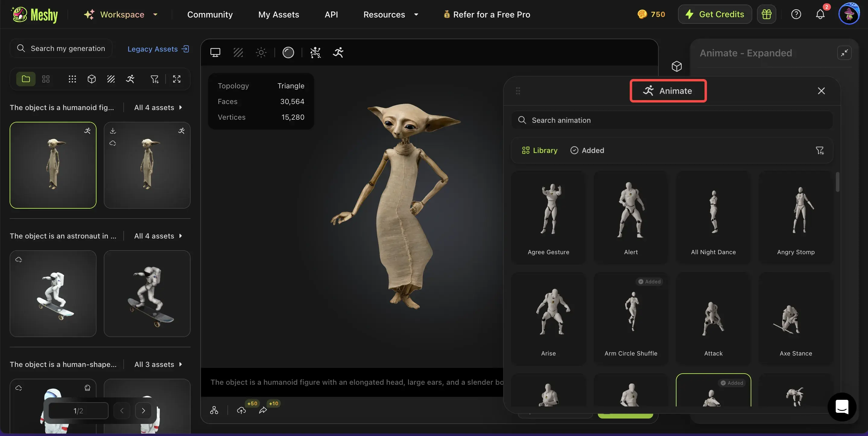Viewport: 868px width, 436px height.
Task: Show only Added animations
Action: coord(587,150)
